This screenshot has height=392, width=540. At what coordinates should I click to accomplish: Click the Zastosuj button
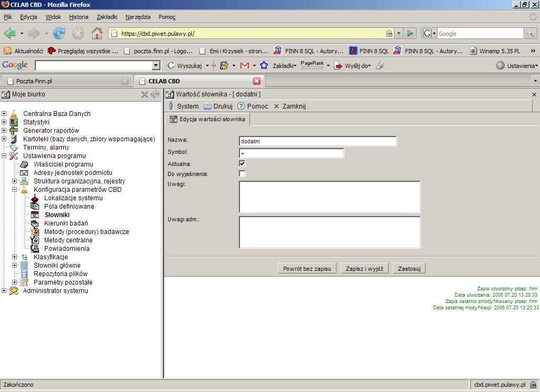coord(409,268)
